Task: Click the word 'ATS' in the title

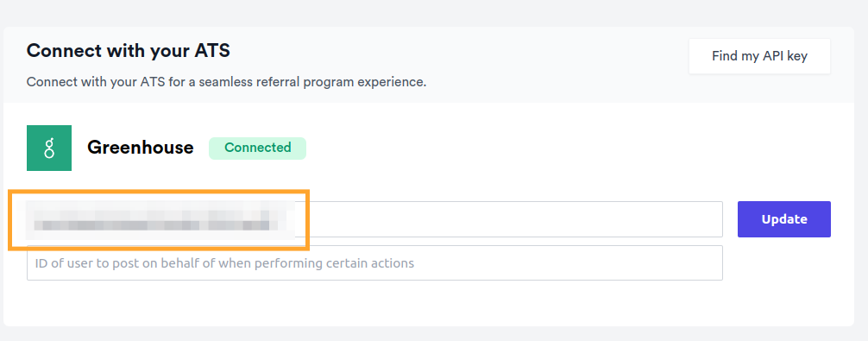Action: (x=211, y=51)
